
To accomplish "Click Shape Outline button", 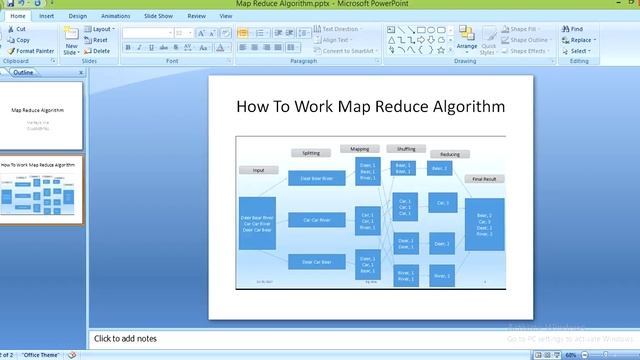I will click(527, 40).
